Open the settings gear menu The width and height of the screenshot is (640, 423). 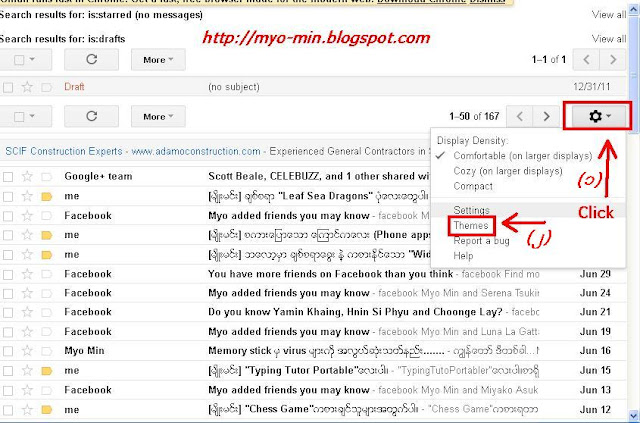click(599, 116)
